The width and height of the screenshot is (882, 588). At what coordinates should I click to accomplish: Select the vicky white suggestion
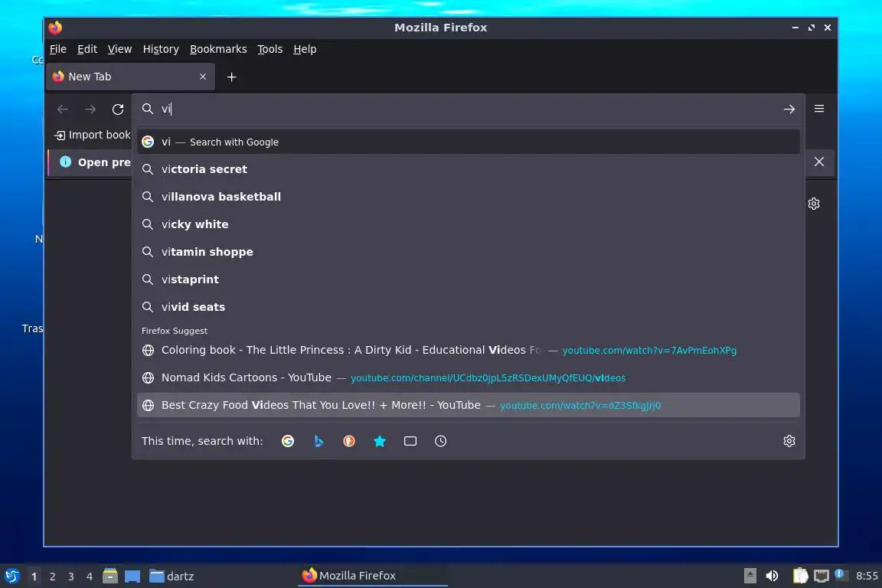[468, 224]
